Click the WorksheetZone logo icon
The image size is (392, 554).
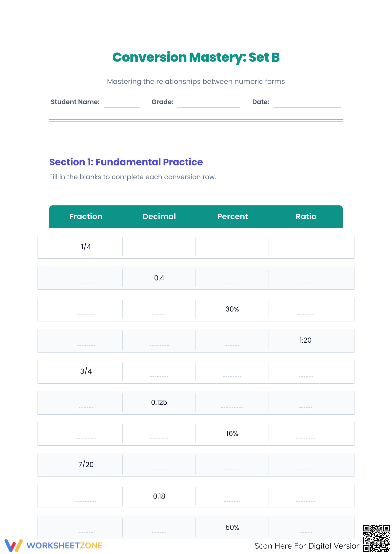pyautogui.click(x=14, y=545)
